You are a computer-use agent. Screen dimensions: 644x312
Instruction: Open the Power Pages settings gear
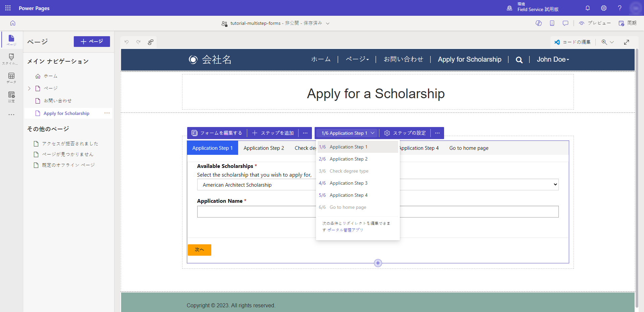[x=604, y=8]
